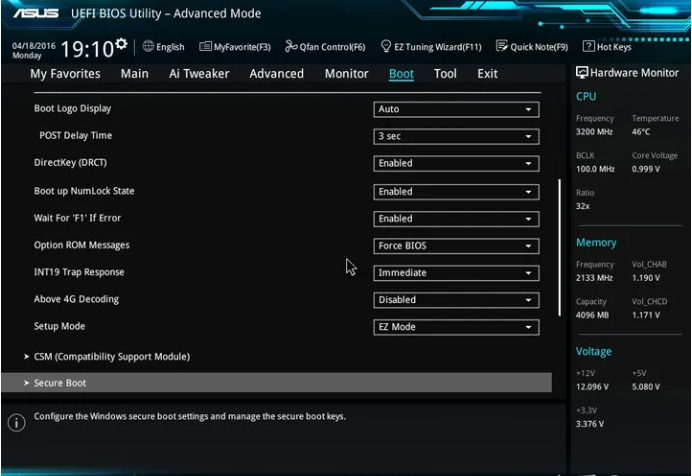
Task: Click the ASUS logo
Action: 36,13
